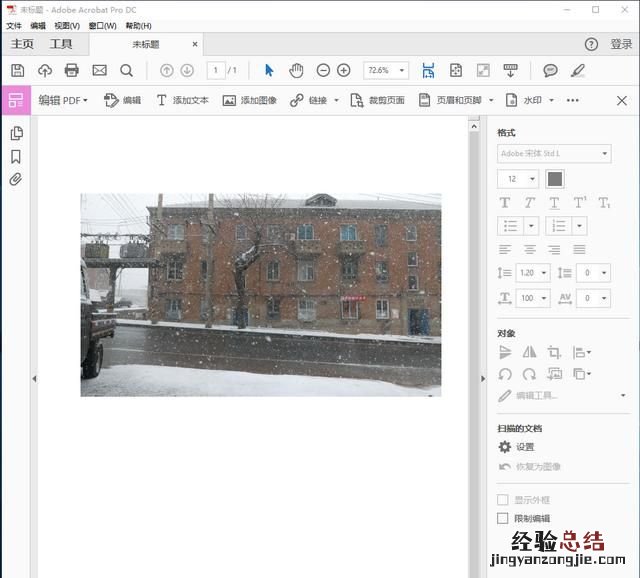640x578 pixels.
Task: Open the 文件 menu
Action: 14,25
